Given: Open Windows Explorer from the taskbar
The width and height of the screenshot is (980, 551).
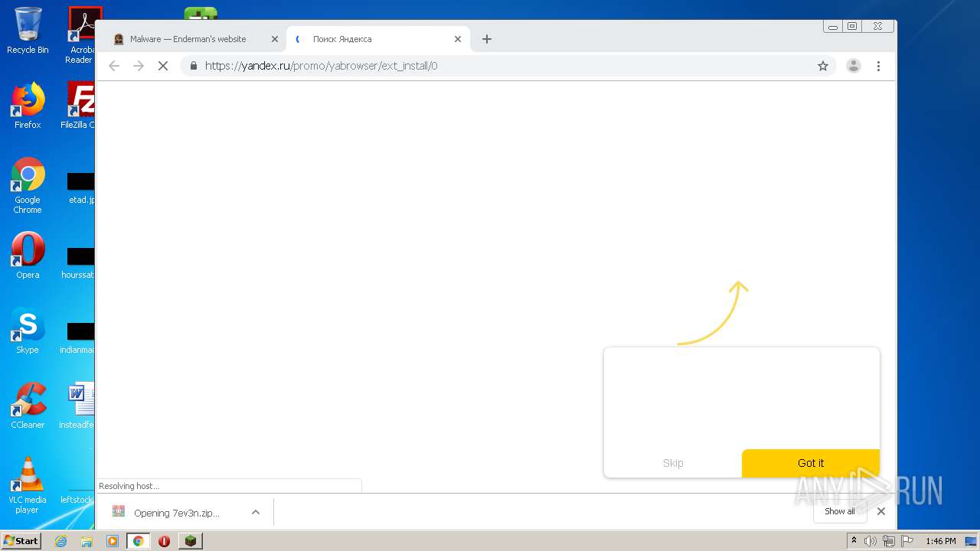Looking at the screenshot, I should (87, 541).
